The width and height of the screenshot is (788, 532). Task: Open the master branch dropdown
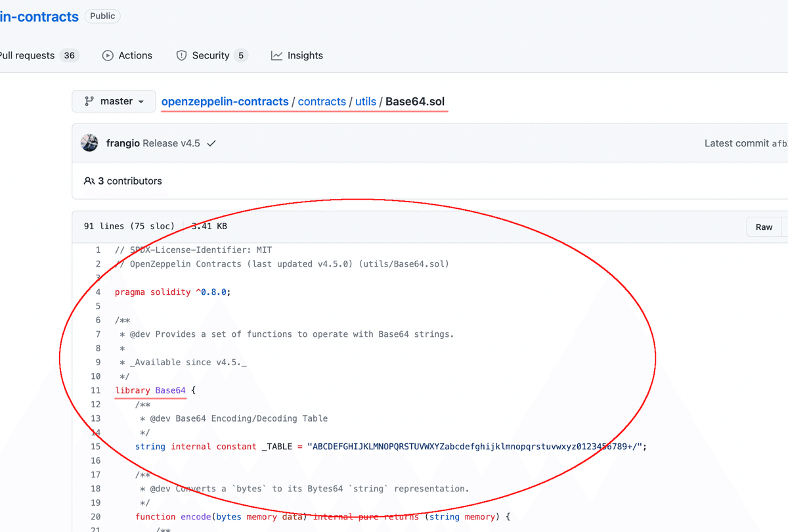[x=114, y=102]
